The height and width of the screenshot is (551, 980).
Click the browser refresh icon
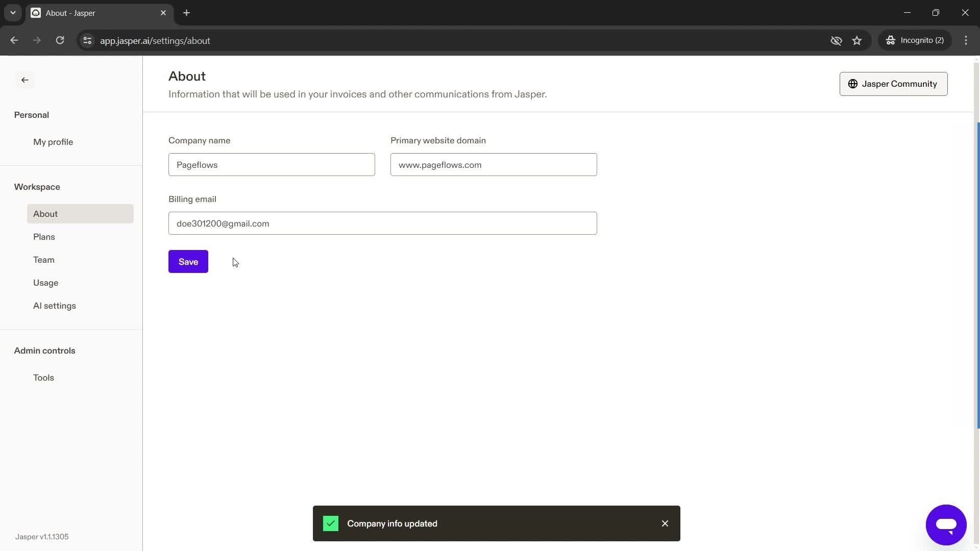(60, 40)
